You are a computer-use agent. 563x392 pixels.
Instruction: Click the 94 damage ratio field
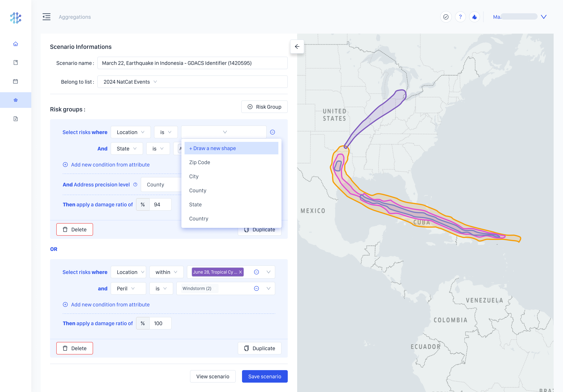(160, 204)
